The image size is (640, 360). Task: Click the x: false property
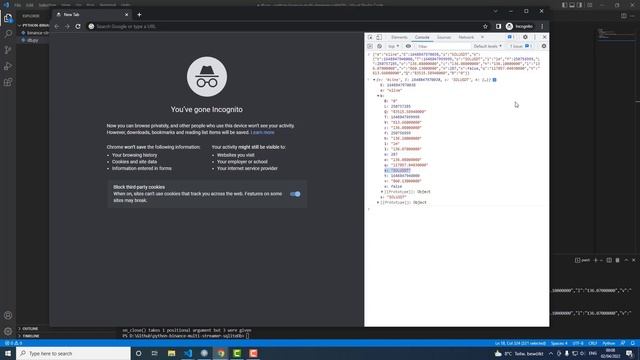click(x=393, y=187)
